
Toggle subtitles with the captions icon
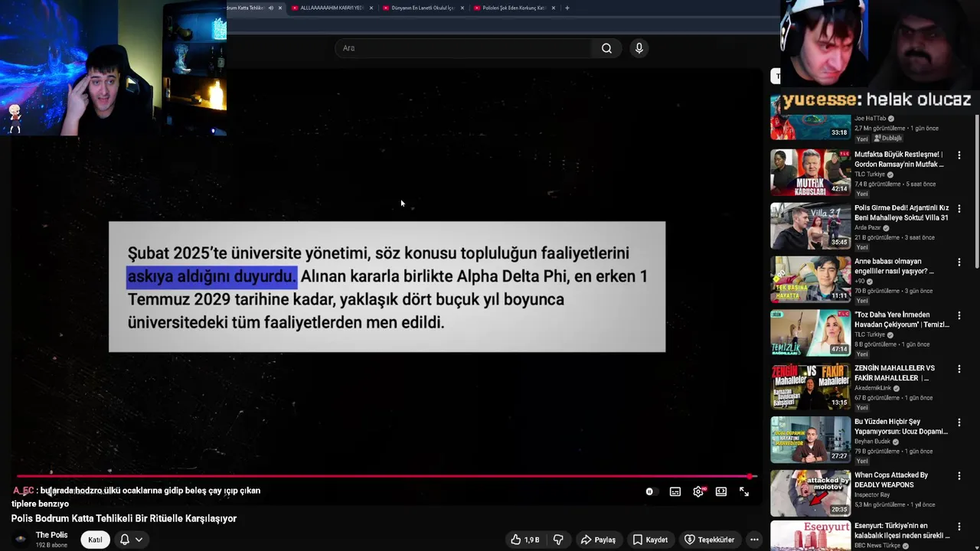tap(675, 492)
